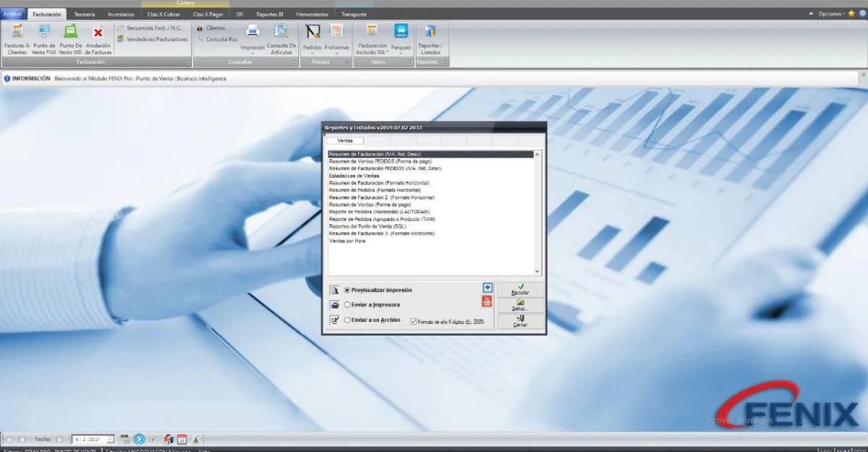Expand the Varios group launcher
868x452 pixels.
click(x=409, y=63)
